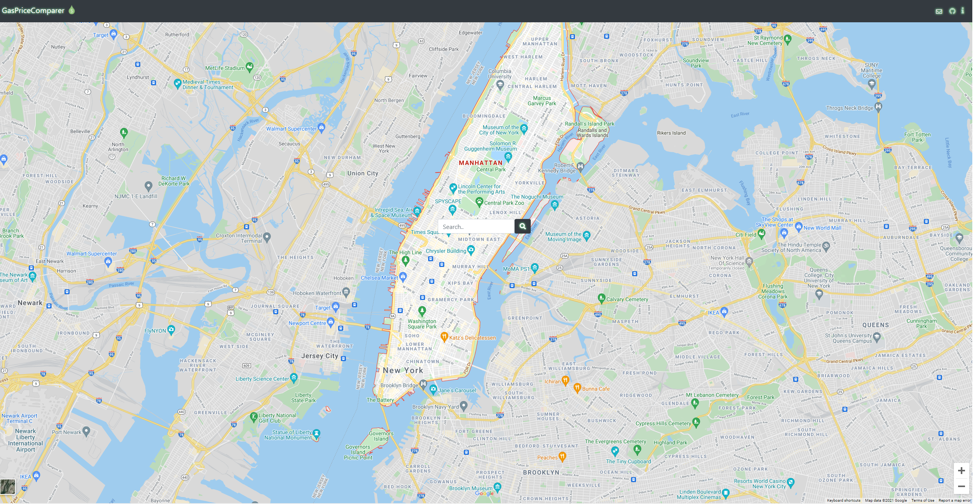Click inside the Search input field
The image size is (980, 504).
[476, 227]
